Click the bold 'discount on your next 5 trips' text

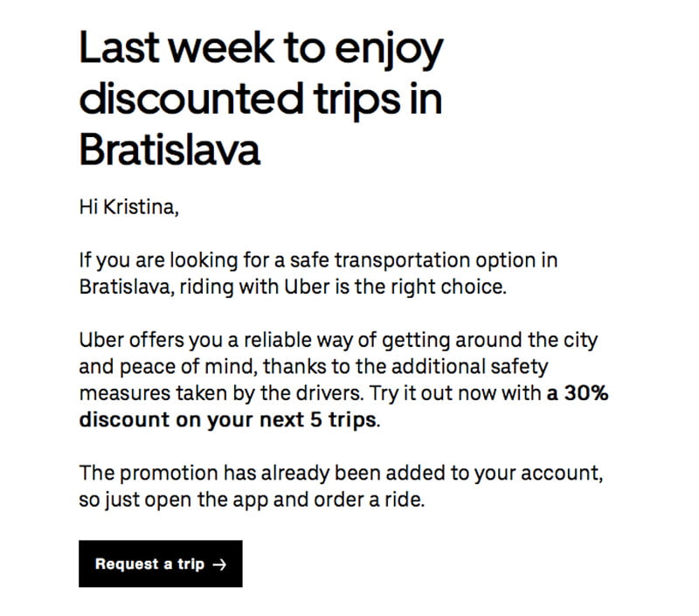[228, 419]
